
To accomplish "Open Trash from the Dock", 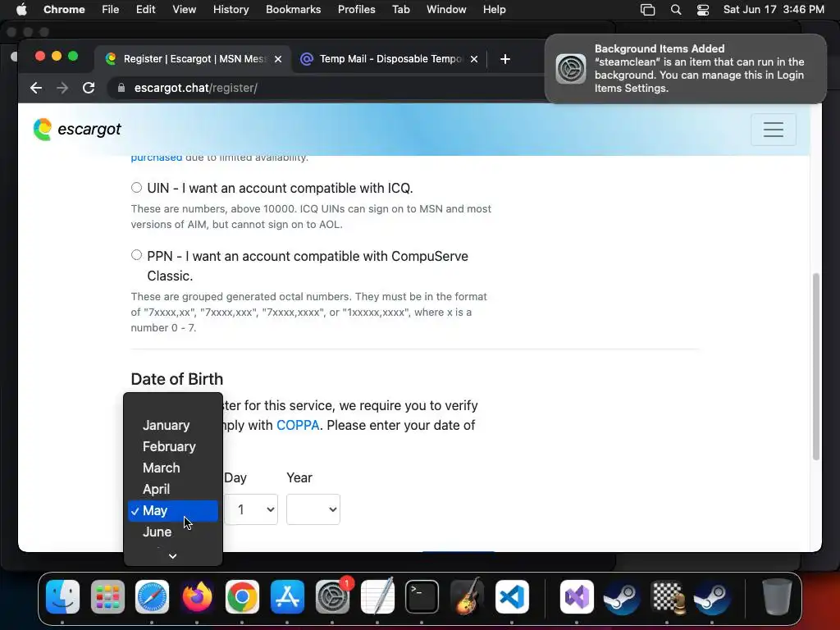I will click(x=777, y=596).
